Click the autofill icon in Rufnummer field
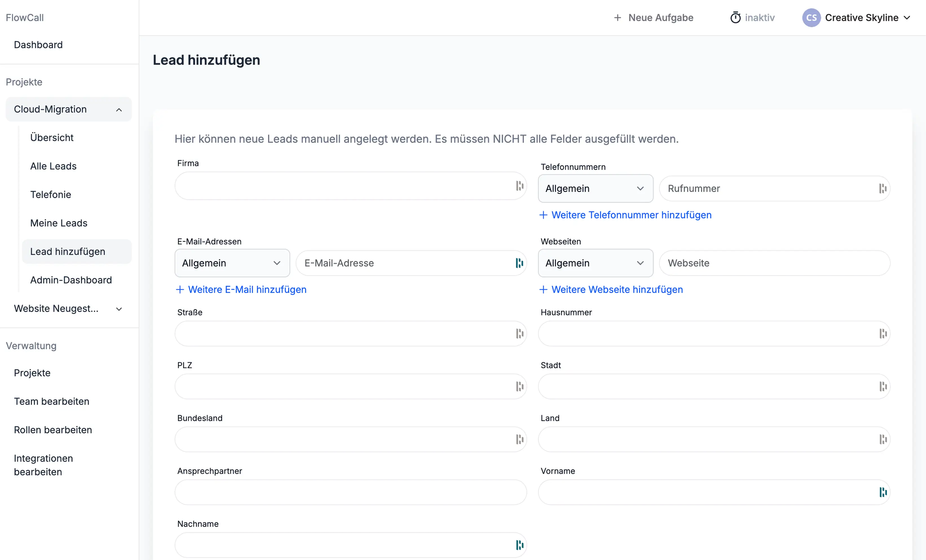This screenshot has width=926, height=560. 883,188
